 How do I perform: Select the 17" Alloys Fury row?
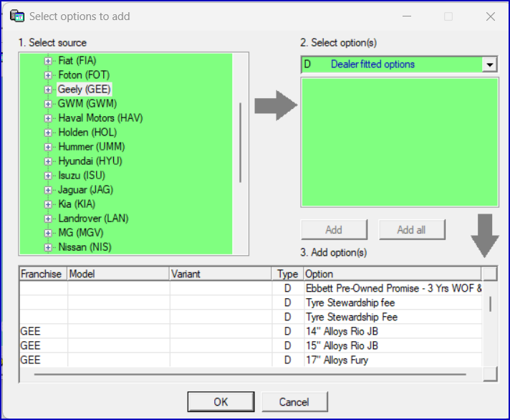click(x=337, y=360)
